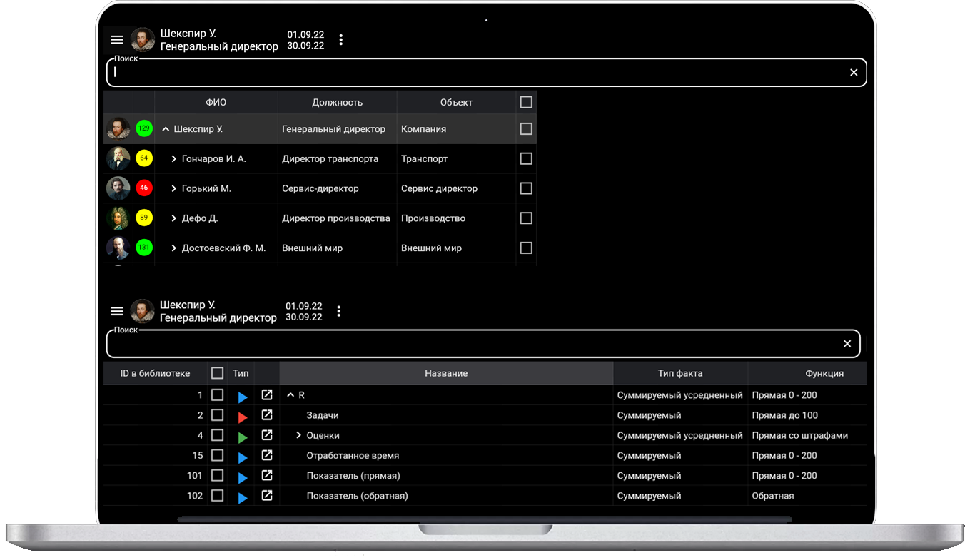Check the checkbox for row ID 15

coord(218,455)
